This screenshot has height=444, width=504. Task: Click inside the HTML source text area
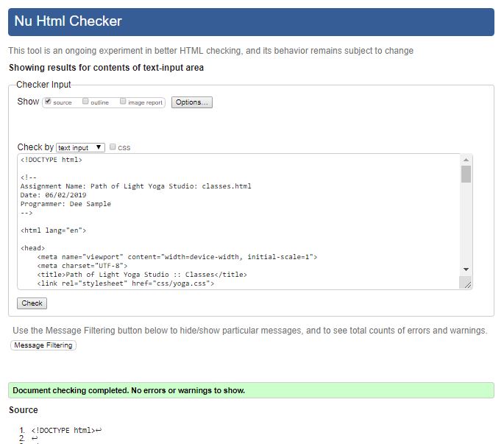(239, 222)
